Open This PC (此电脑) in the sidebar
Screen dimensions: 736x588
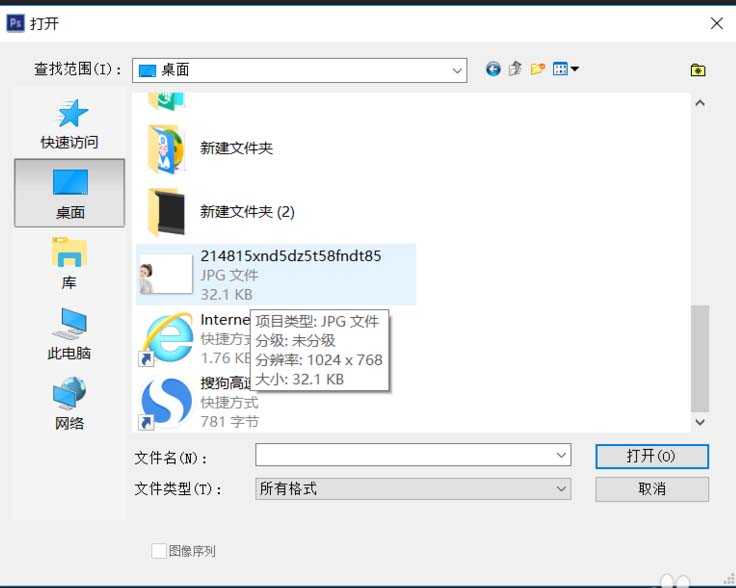(69, 334)
